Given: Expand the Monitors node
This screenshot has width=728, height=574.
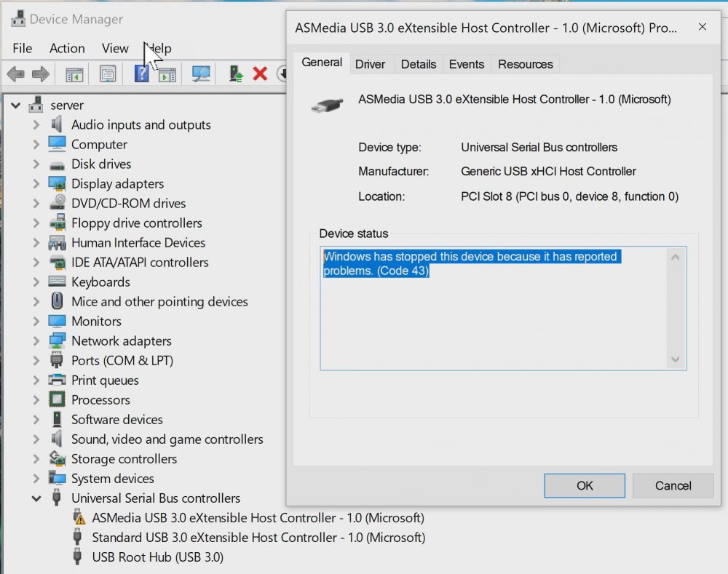Looking at the screenshot, I should (36, 321).
